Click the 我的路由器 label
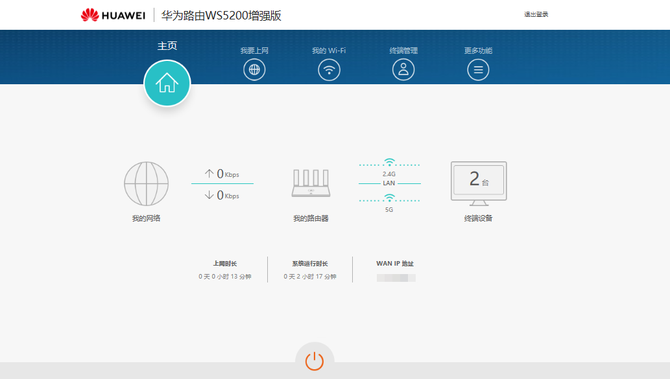This screenshot has height=379, width=670. [311, 218]
